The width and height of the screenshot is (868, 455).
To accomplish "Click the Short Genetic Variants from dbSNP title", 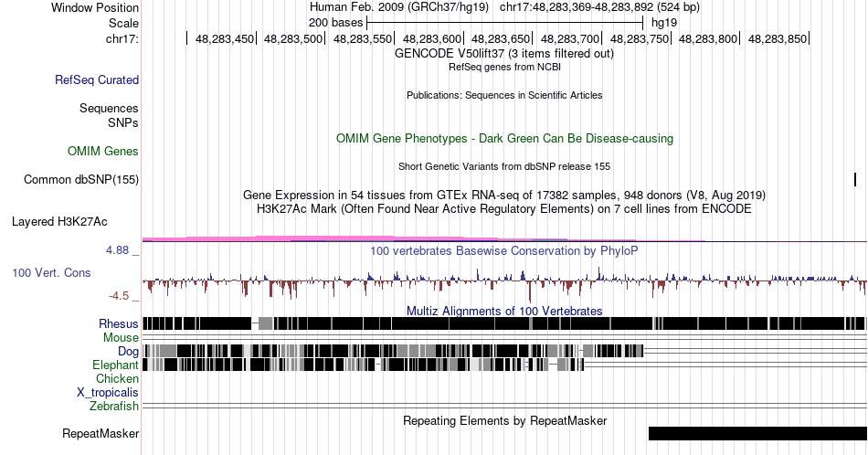I will tap(504, 166).
